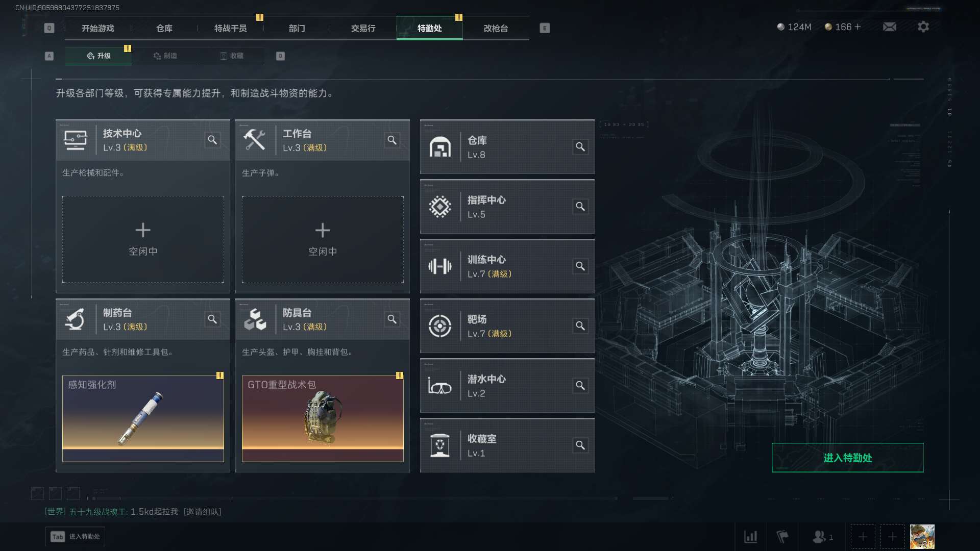This screenshot has height=551, width=980.
Task: Click the 进入特勤处 button
Action: pyautogui.click(x=847, y=458)
